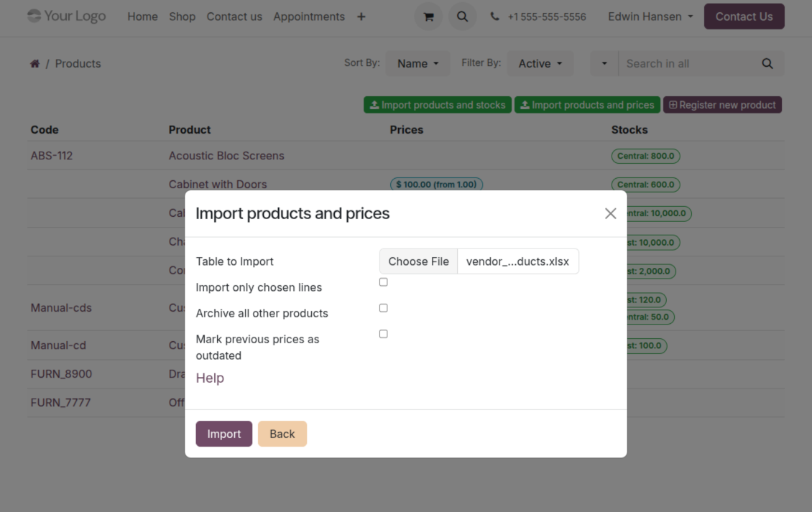Open the Edwin Hansen user menu
The height and width of the screenshot is (512, 812).
(650, 17)
